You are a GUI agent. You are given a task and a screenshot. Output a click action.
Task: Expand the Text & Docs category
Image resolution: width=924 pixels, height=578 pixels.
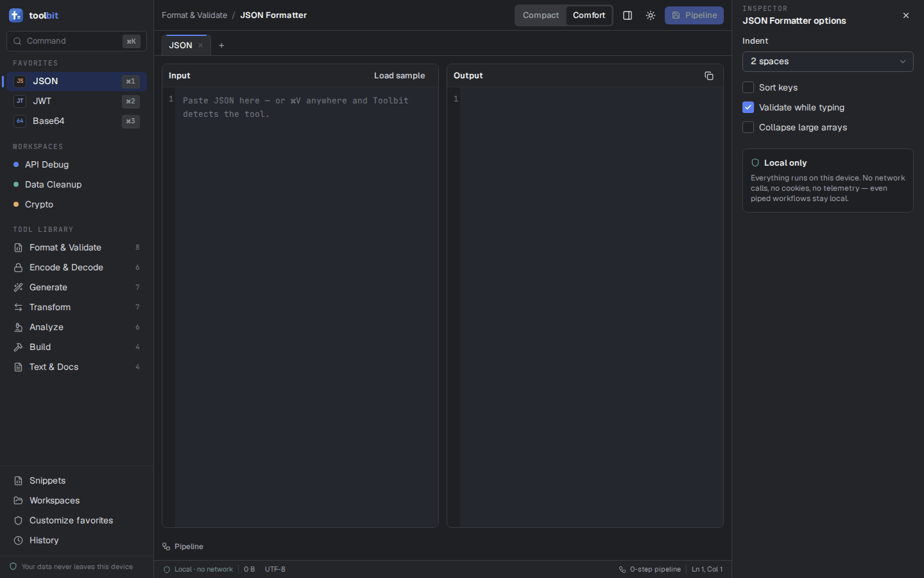[x=77, y=367]
